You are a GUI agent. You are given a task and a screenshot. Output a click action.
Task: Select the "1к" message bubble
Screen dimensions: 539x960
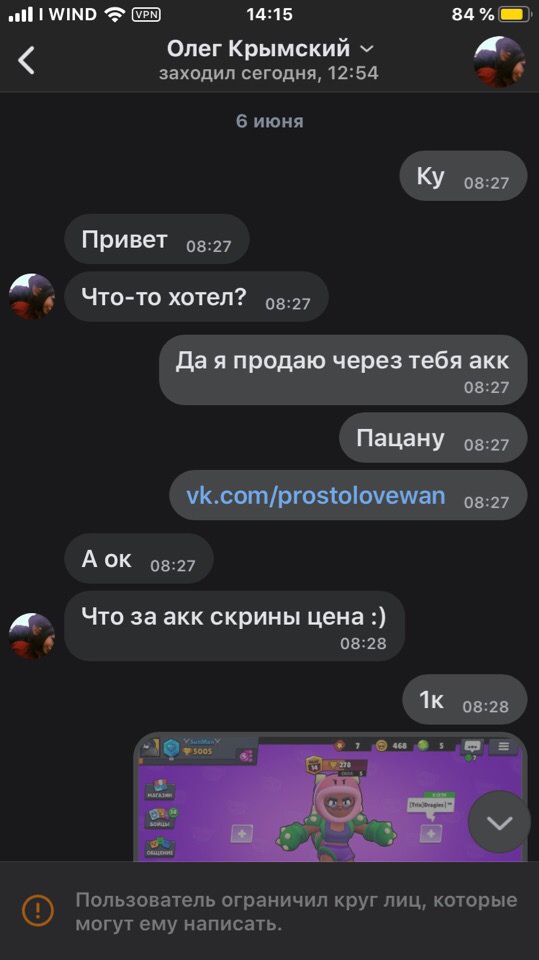[x=465, y=699]
